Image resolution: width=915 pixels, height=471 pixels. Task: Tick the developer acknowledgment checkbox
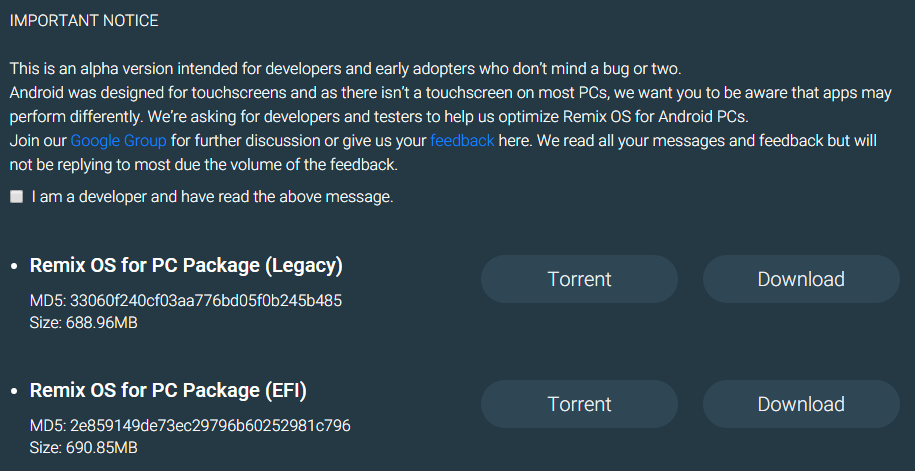(x=17, y=197)
